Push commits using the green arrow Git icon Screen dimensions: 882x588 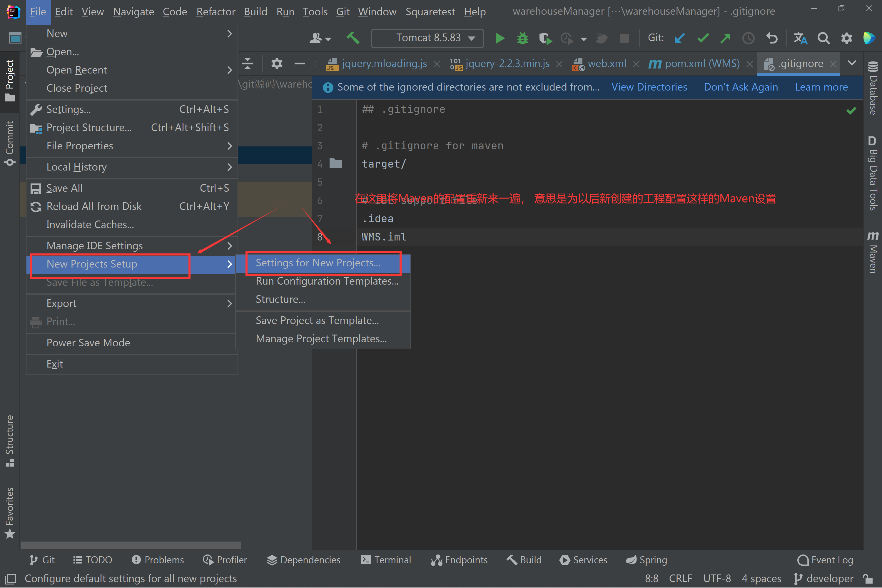tap(725, 38)
